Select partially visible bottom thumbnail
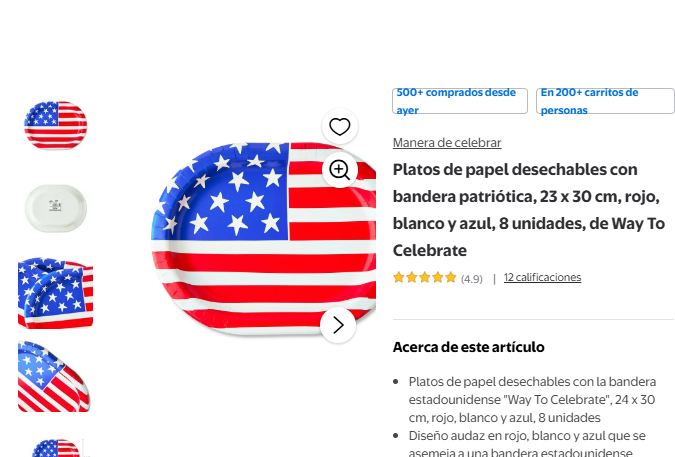 (x=58, y=448)
